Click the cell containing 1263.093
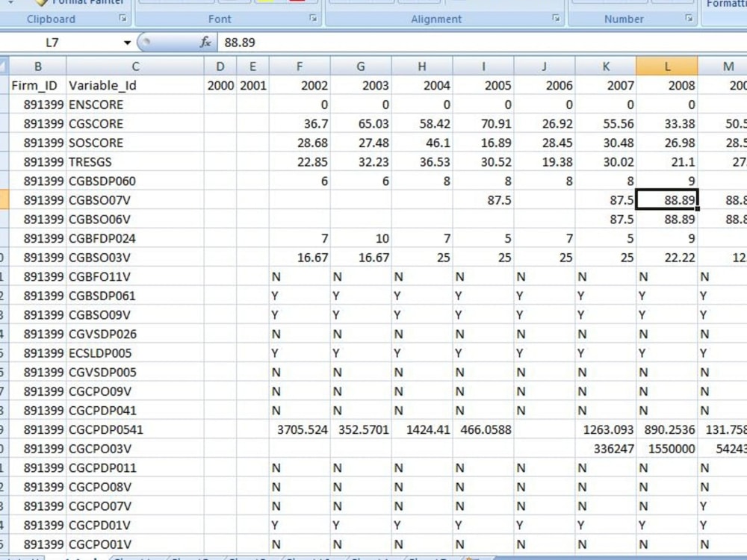 pyautogui.click(x=606, y=429)
